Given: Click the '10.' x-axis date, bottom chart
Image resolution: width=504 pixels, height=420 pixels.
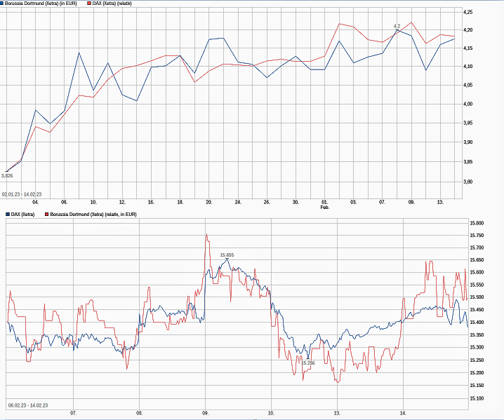Looking at the screenshot, I should pyautogui.click(x=271, y=413).
